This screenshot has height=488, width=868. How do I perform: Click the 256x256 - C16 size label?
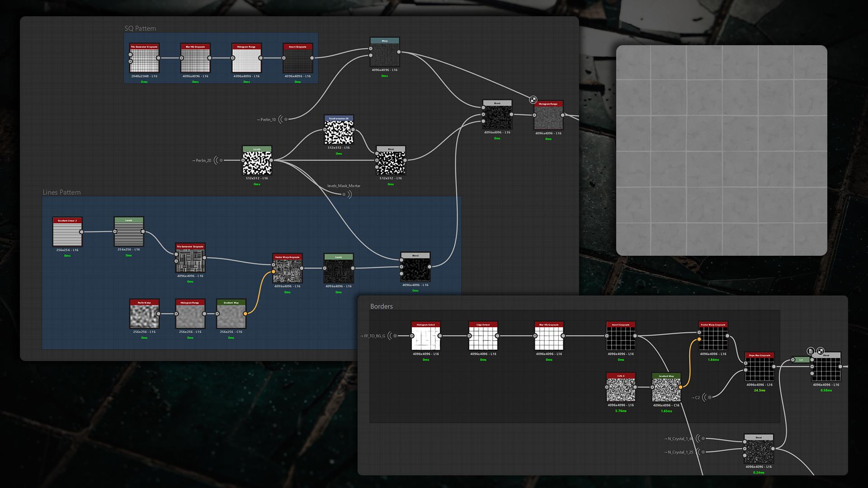coord(231,332)
